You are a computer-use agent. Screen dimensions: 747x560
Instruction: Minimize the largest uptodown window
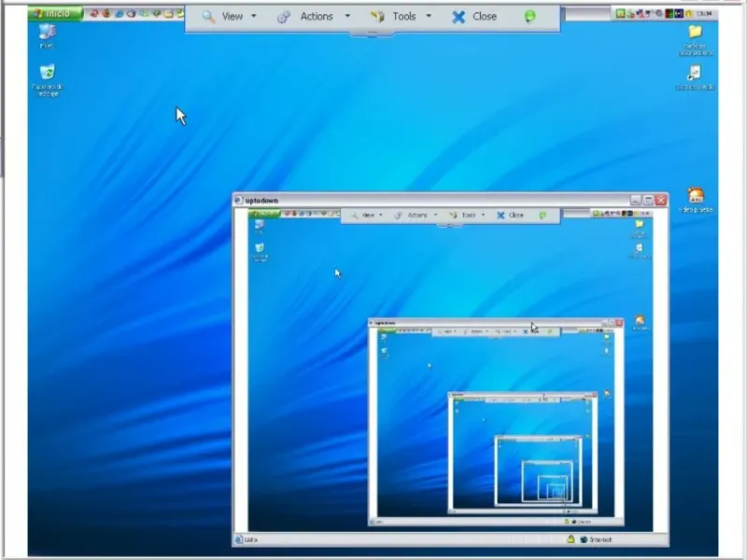[636, 201]
